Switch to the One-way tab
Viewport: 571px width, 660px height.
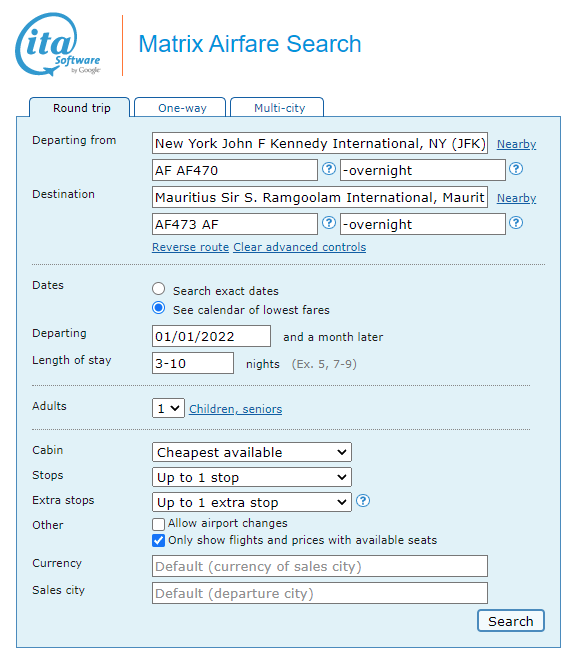pyautogui.click(x=180, y=108)
